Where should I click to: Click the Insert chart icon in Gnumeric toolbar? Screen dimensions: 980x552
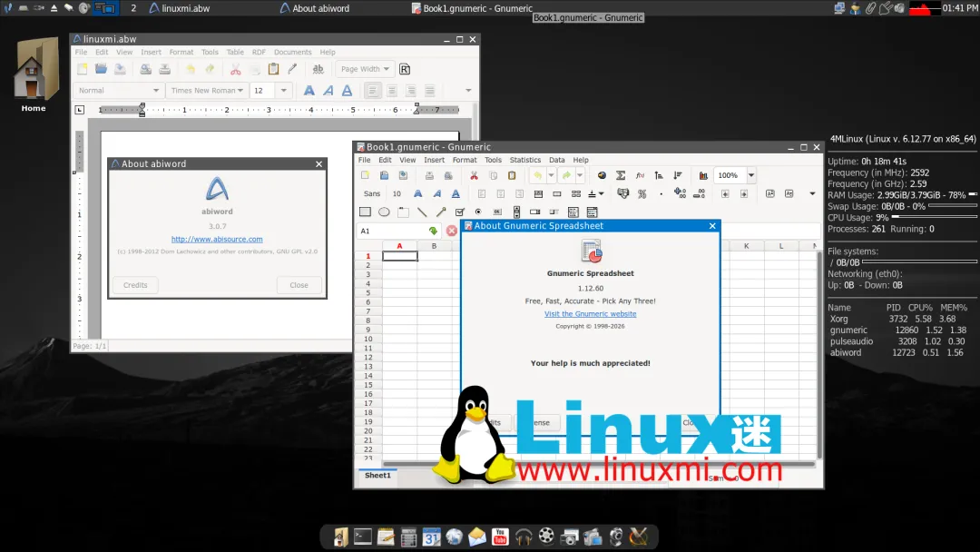(703, 175)
